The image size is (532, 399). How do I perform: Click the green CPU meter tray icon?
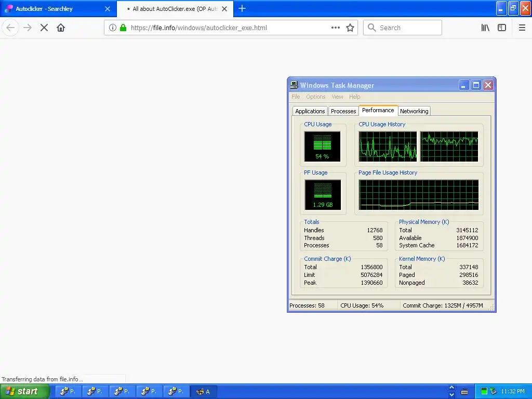[484, 392]
